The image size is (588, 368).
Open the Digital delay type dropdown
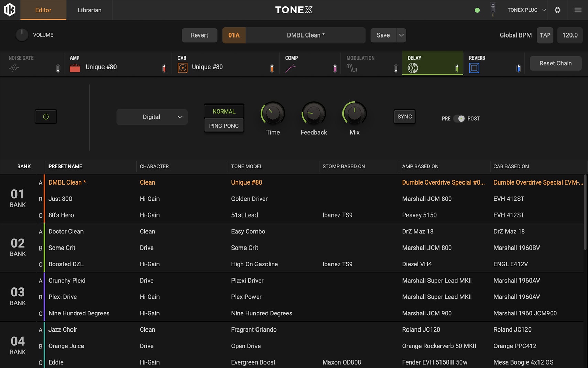pyautogui.click(x=152, y=117)
